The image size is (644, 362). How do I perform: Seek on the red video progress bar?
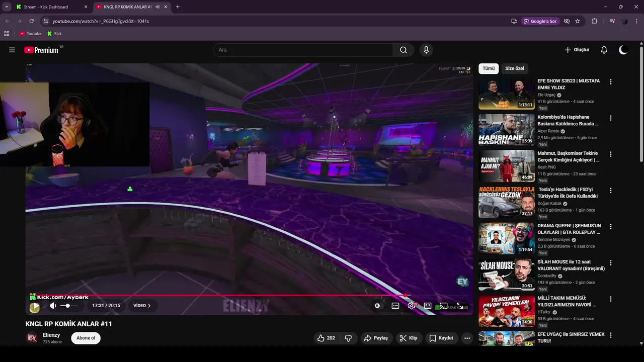point(249,296)
